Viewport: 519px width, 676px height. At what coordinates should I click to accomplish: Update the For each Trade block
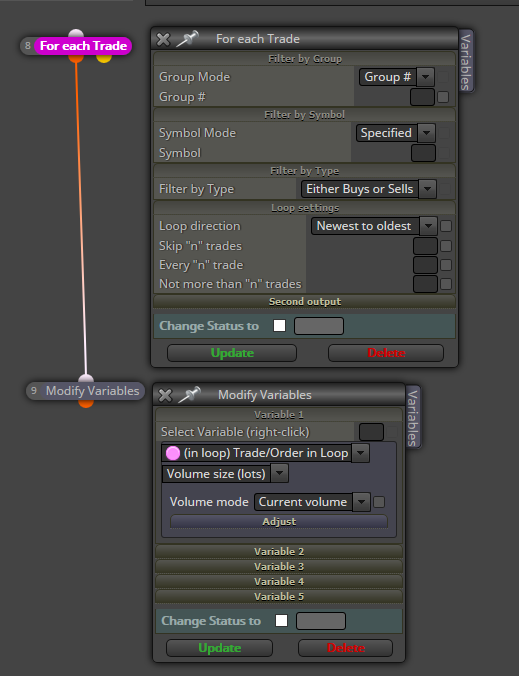tap(232, 353)
